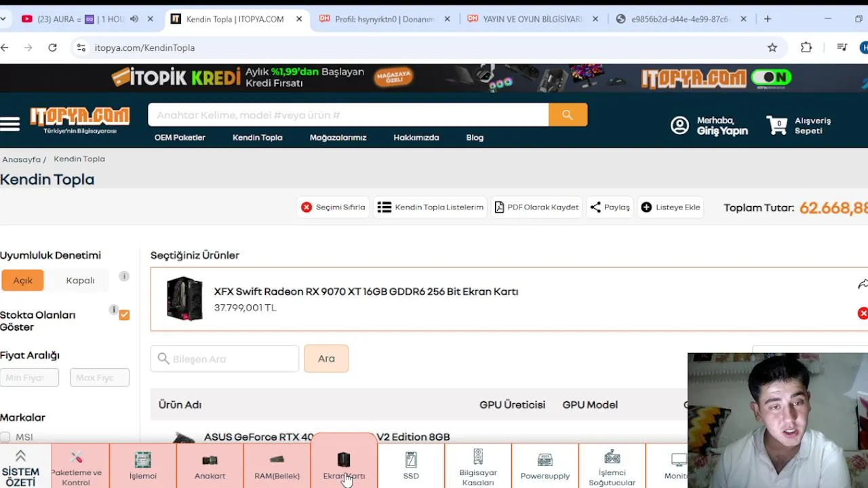Check the MSI brand filter

[x=5, y=437]
